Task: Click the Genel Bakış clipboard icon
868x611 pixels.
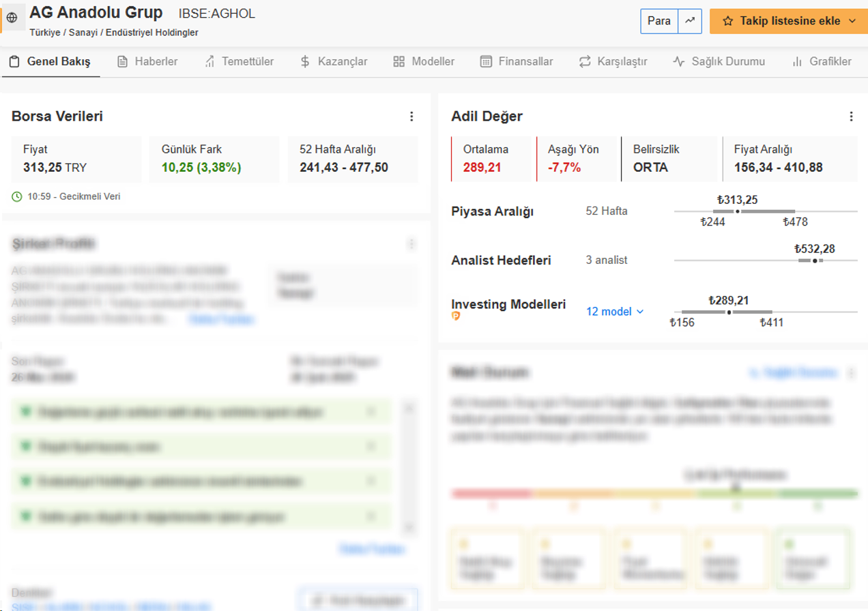Action: coord(14,61)
